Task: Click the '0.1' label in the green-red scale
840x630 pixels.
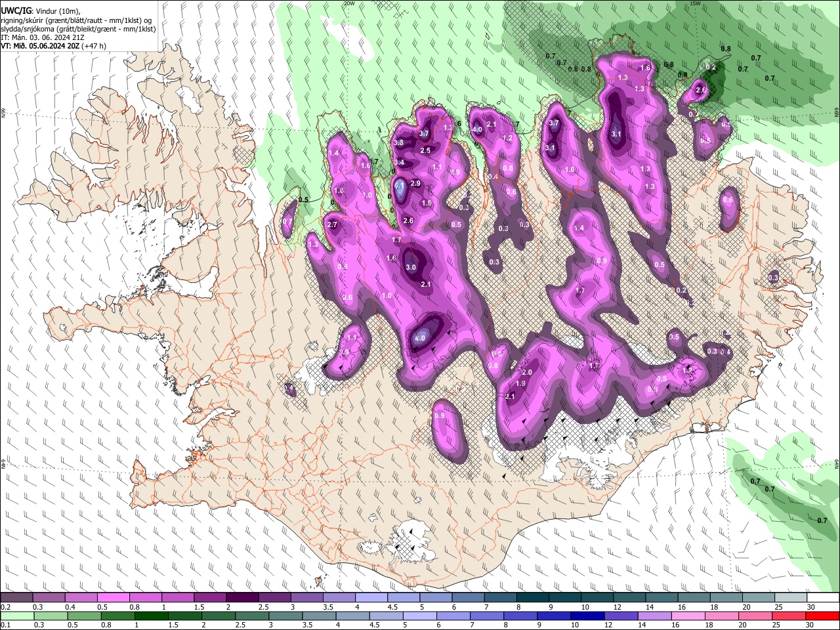Action: (5, 625)
